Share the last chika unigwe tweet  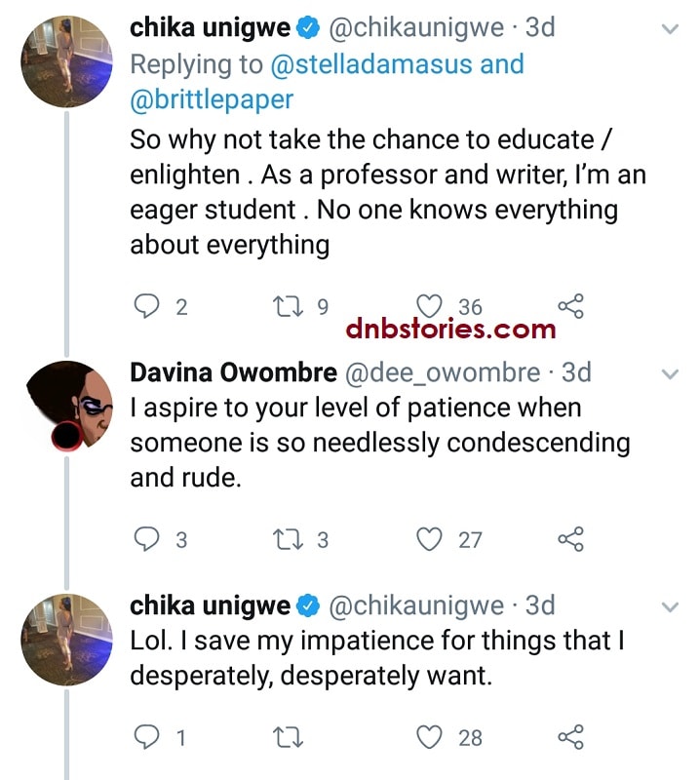[570, 737]
